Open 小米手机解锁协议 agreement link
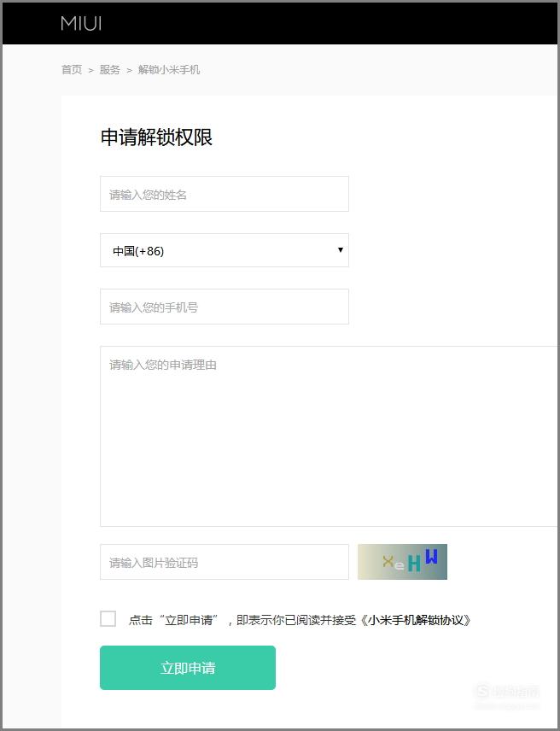Image resolution: width=560 pixels, height=731 pixels. click(416, 620)
